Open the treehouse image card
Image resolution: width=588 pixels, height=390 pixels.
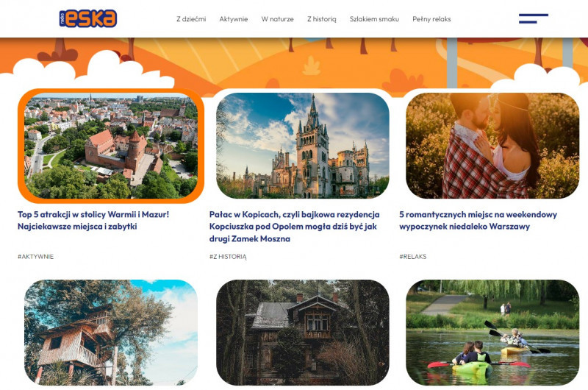[x=111, y=333]
